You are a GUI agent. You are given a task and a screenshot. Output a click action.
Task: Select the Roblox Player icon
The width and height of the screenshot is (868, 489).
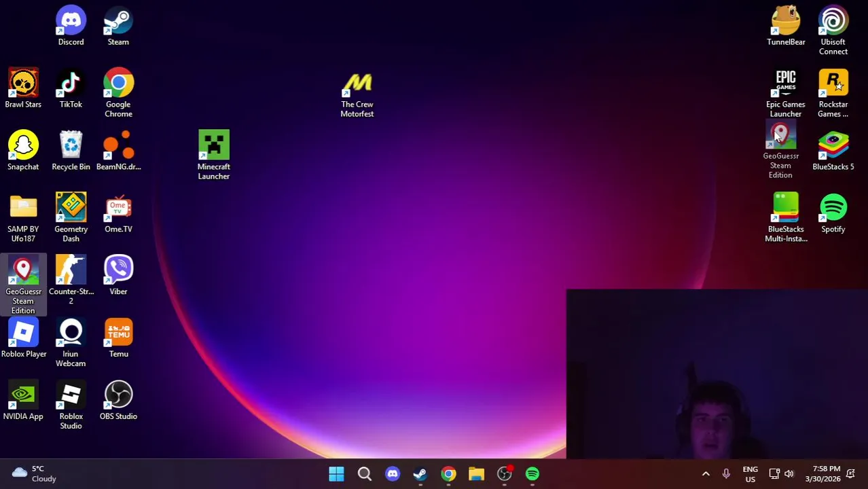point(23,338)
